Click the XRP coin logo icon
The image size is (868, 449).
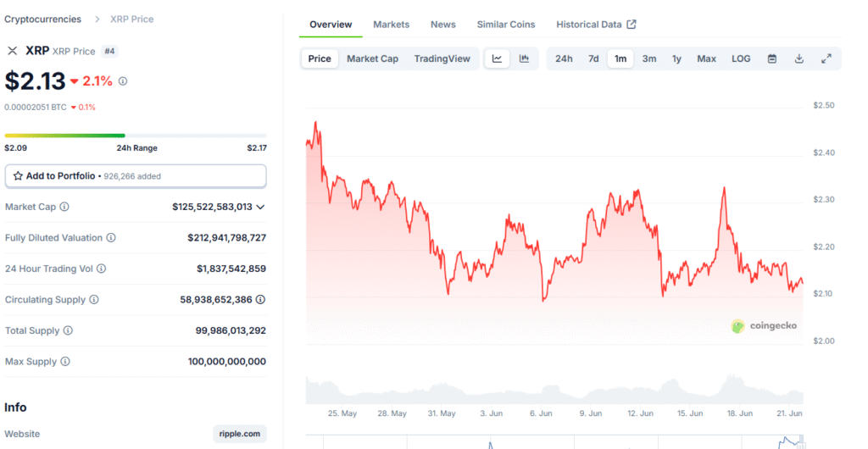point(12,51)
